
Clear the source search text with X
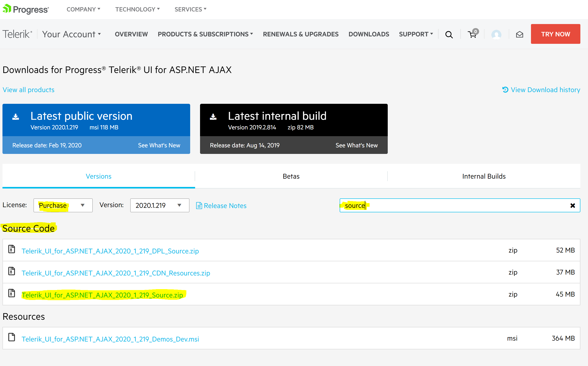coord(573,206)
